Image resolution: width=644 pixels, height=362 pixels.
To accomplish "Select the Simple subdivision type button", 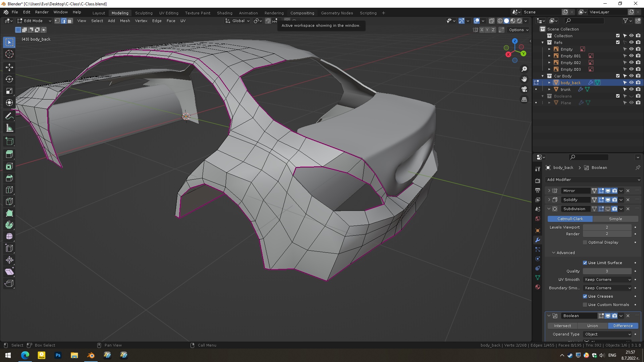I will click(x=615, y=219).
